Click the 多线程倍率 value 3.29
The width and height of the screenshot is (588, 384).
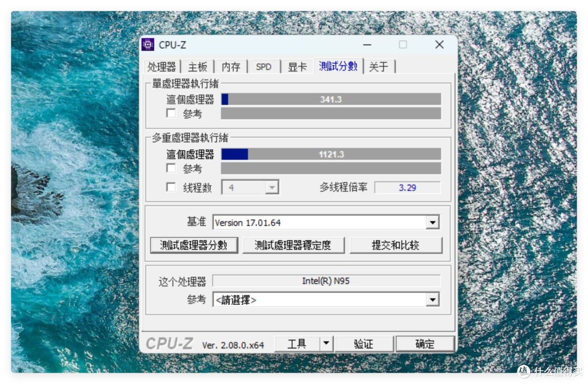pyautogui.click(x=407, y=187)
